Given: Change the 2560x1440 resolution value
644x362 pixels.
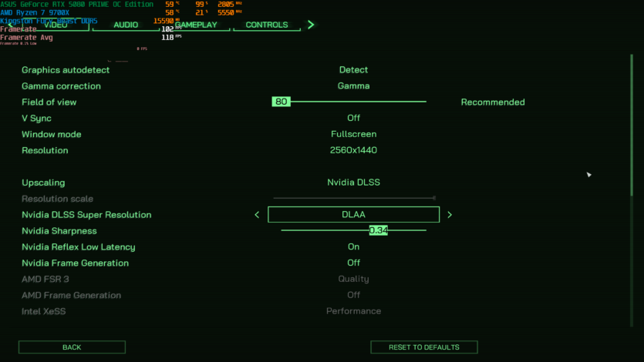Looking at the screenshot, I should 354,150.
